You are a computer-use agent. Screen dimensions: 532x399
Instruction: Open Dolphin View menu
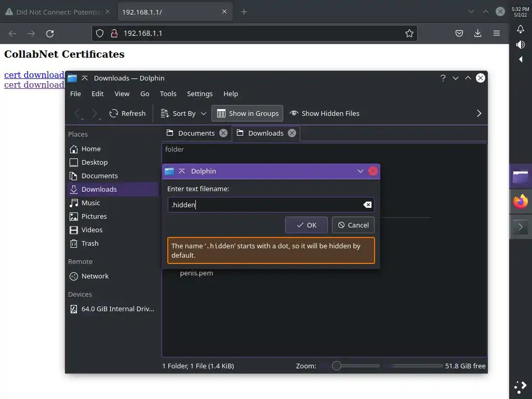(122, 94)
